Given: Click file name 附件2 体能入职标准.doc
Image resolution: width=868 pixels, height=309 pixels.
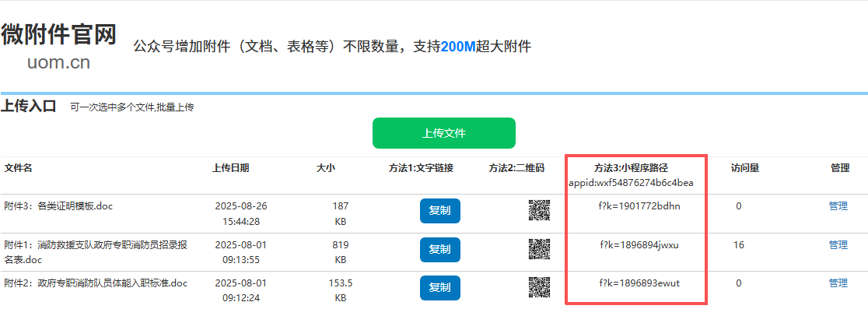Looking at the screenshot, I should tap(96, 283).
